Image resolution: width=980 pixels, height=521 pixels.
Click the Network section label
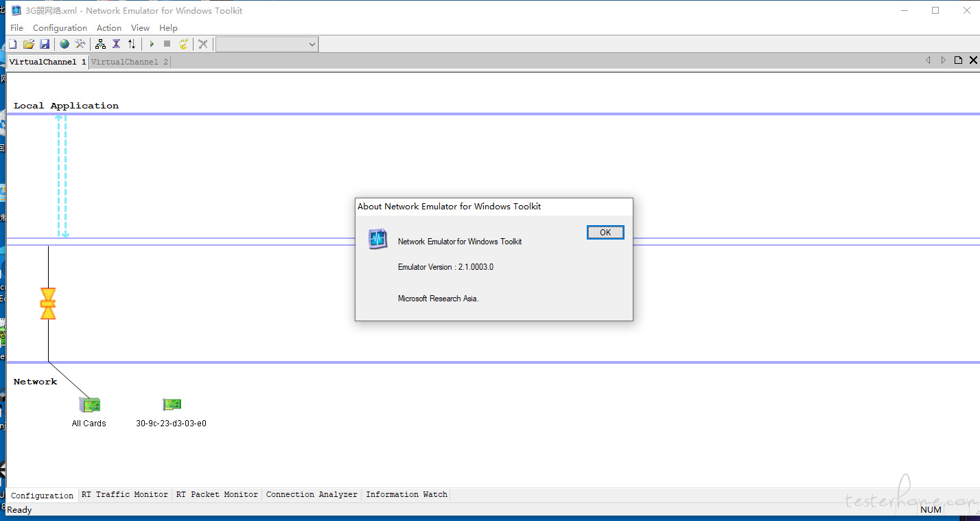click(35, 382)
